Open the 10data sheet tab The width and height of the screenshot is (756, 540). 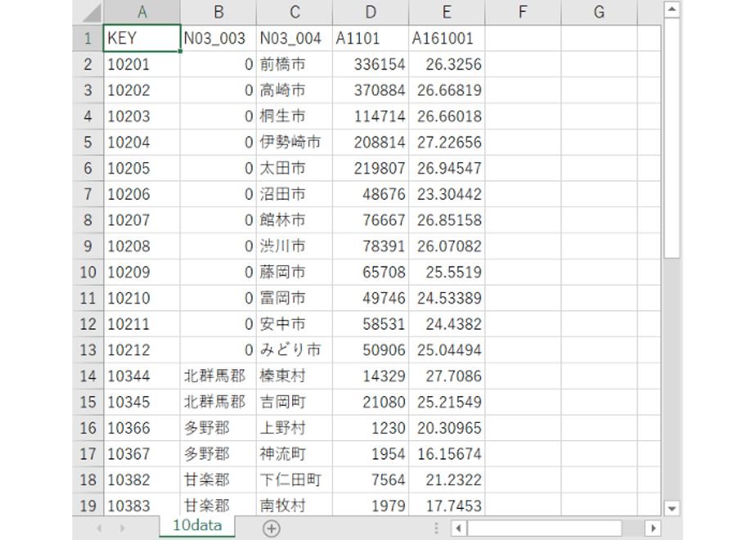point(197,525)
